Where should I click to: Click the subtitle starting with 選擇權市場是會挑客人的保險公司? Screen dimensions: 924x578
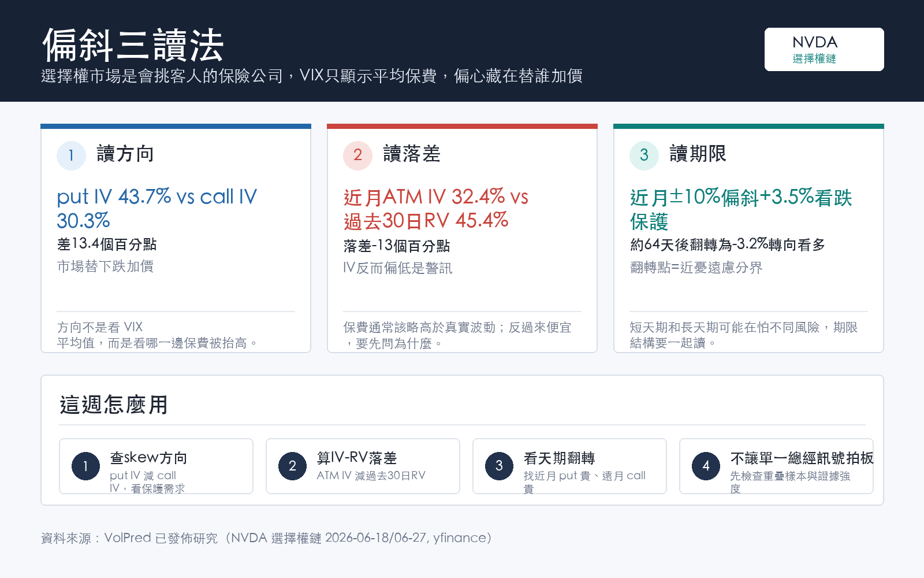(x=312, y=76)
